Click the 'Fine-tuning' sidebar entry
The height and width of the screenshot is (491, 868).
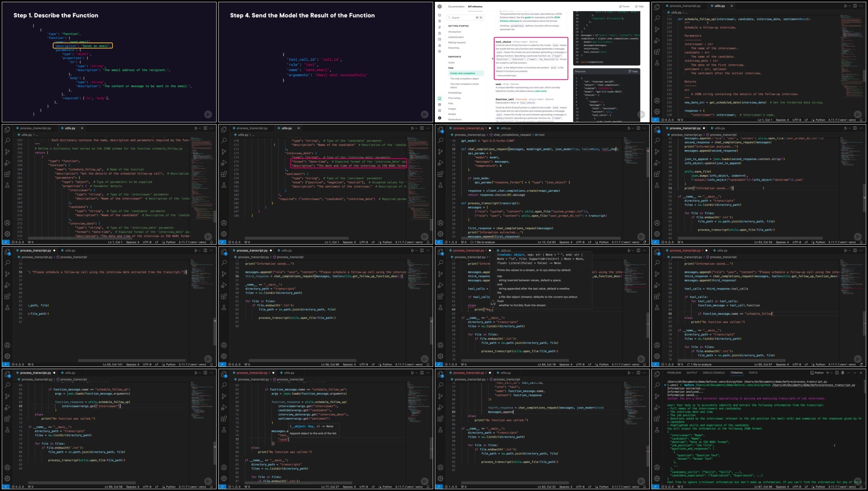[454, 98]
